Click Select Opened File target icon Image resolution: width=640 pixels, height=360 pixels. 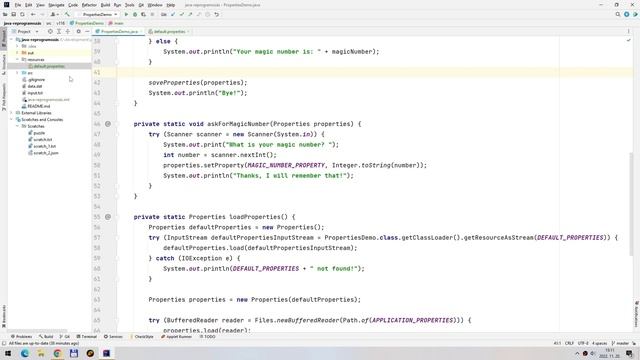[x=50, y=31]
